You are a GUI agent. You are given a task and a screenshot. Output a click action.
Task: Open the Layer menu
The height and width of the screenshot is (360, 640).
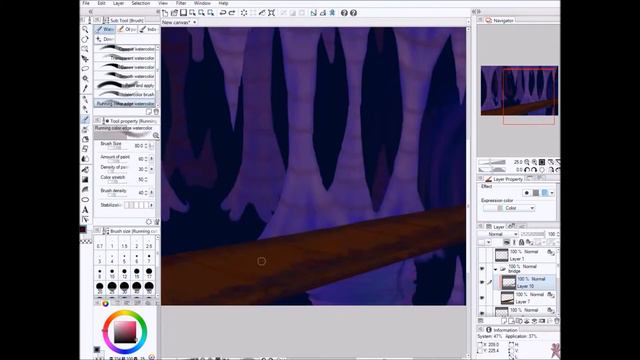(118, 3)
